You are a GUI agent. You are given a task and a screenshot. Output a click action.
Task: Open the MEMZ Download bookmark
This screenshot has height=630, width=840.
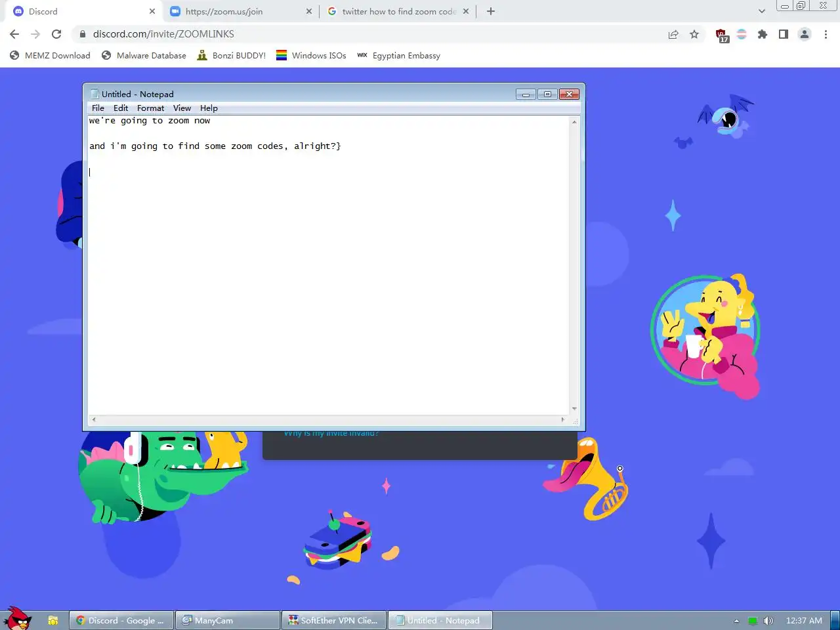pos(50,56)
